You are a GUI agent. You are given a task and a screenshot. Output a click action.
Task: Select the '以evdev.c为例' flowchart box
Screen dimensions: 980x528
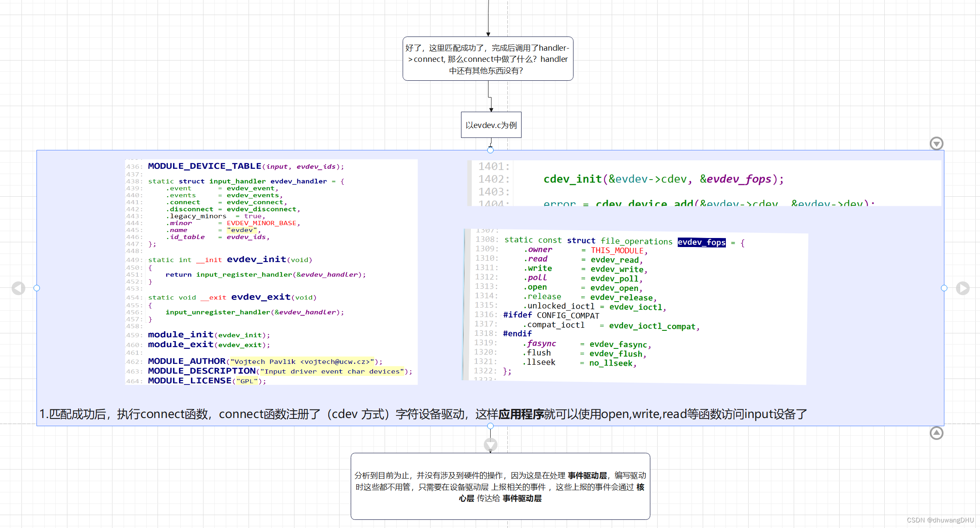[x=491, y=125]
